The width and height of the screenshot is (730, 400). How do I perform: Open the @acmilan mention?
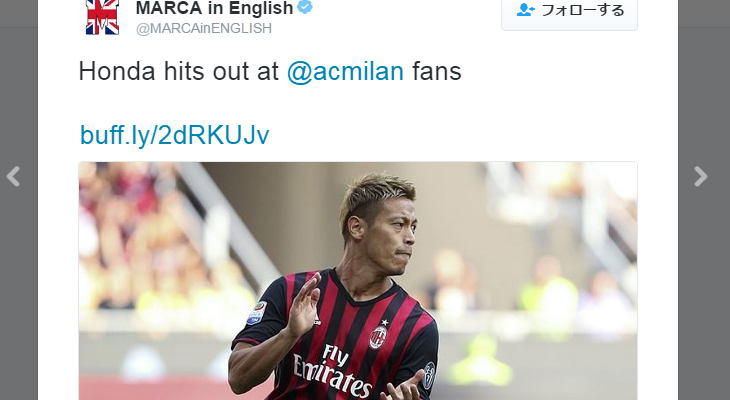pyautogui.click(x=345, y=72)
